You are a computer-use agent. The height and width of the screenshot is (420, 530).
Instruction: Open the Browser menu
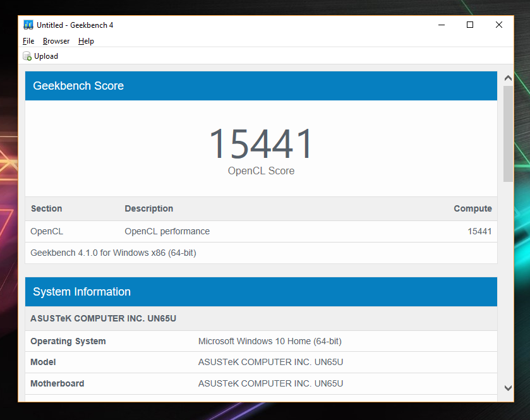[56, 41]
